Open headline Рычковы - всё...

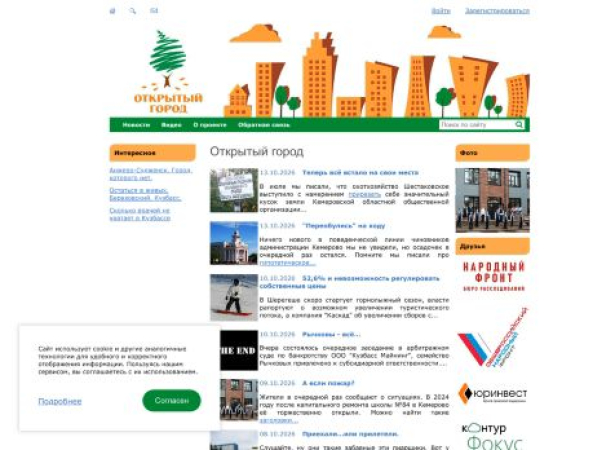[331, 334]
